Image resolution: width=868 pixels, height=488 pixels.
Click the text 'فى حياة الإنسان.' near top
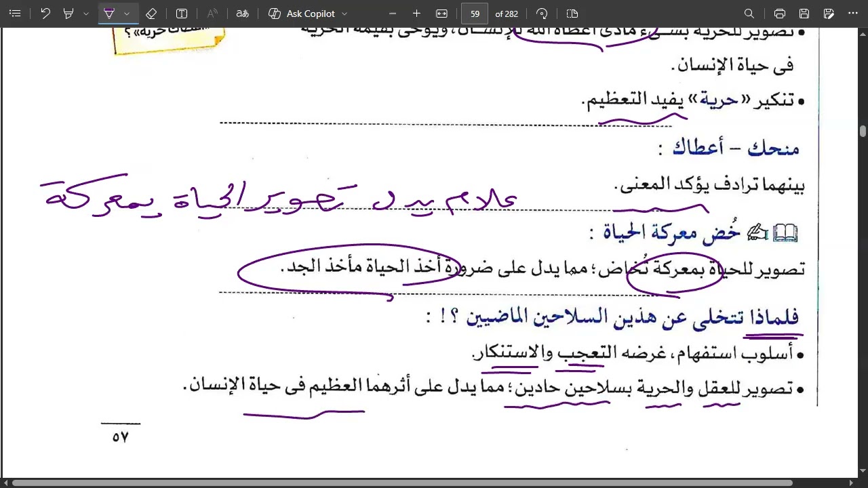pyautogui.click(x=732, y=65)
